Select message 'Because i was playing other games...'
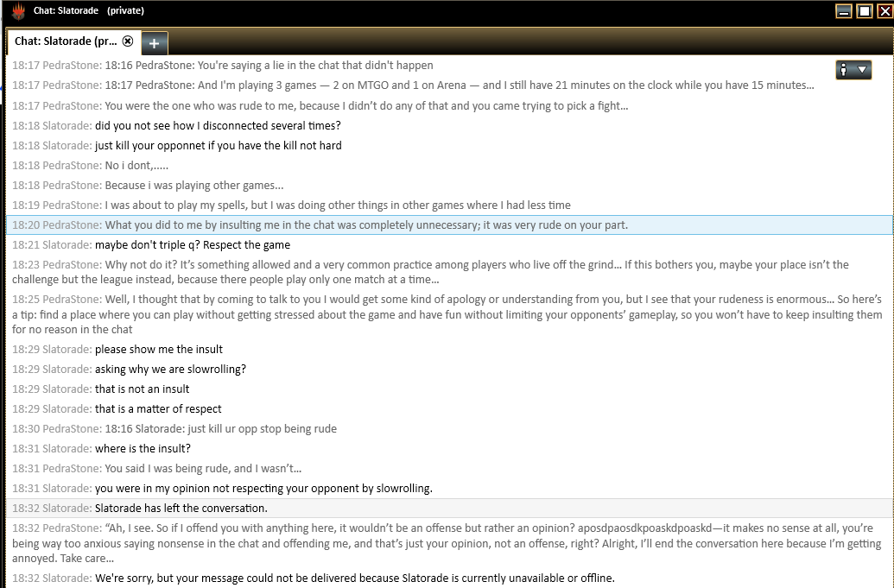This screenshot has width=894, height=588. coord(449,186)
